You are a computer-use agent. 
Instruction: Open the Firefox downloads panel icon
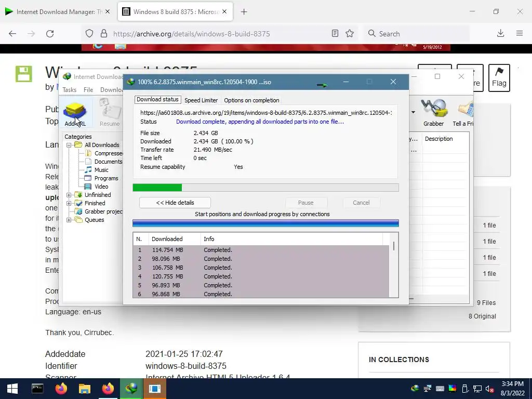pos(500,33)
